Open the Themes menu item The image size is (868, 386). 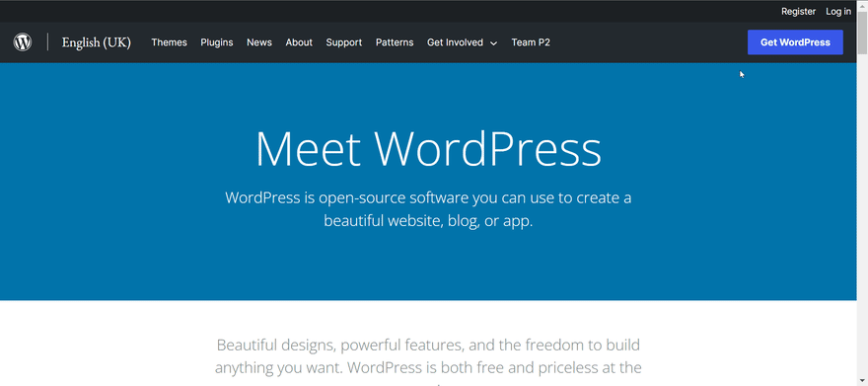coord(169,42)
